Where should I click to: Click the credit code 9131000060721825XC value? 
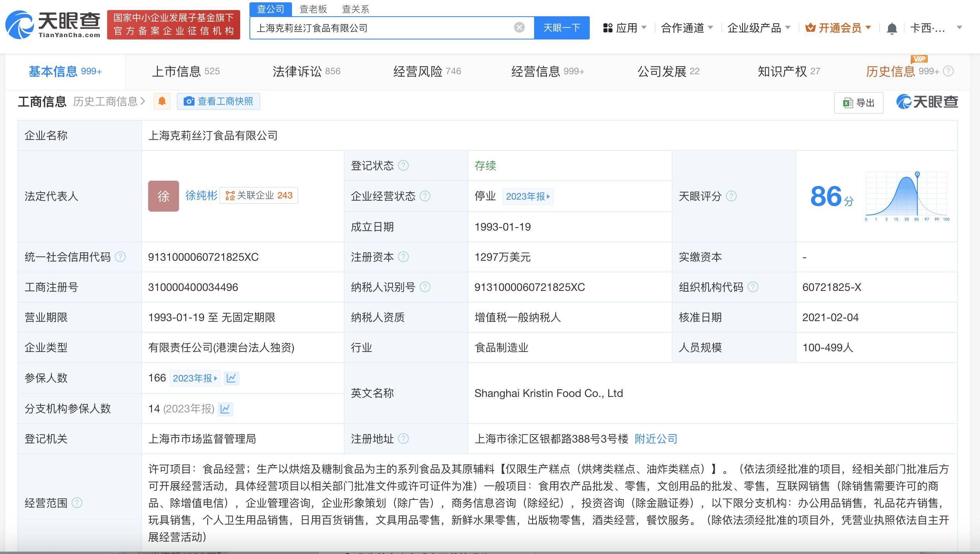point(203,257)
